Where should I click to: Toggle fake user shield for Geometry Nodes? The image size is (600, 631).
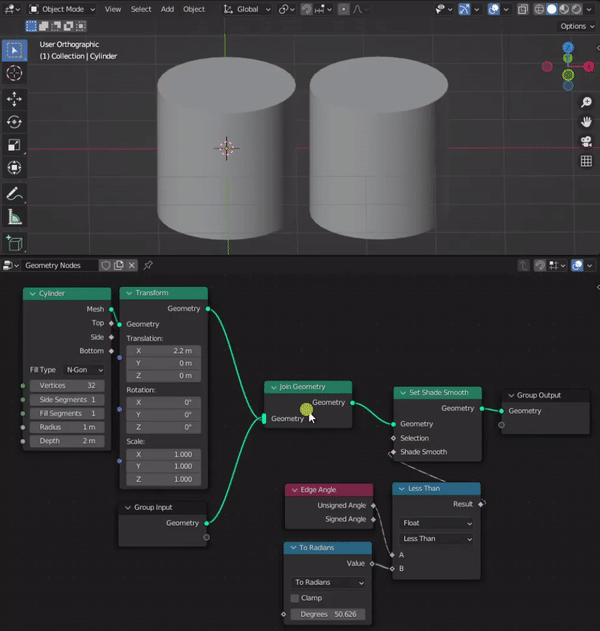click(106, 265)
